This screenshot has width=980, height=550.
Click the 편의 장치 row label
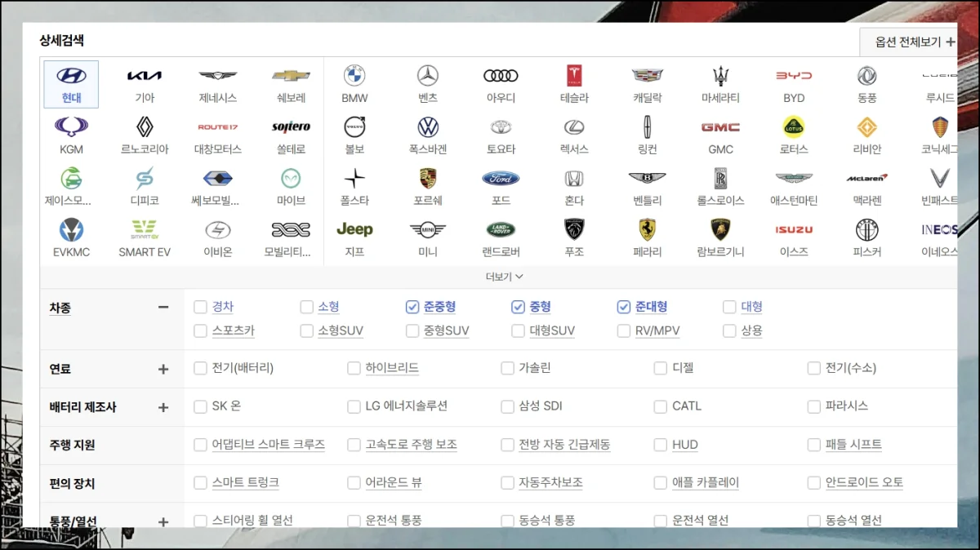click(72, 483)
